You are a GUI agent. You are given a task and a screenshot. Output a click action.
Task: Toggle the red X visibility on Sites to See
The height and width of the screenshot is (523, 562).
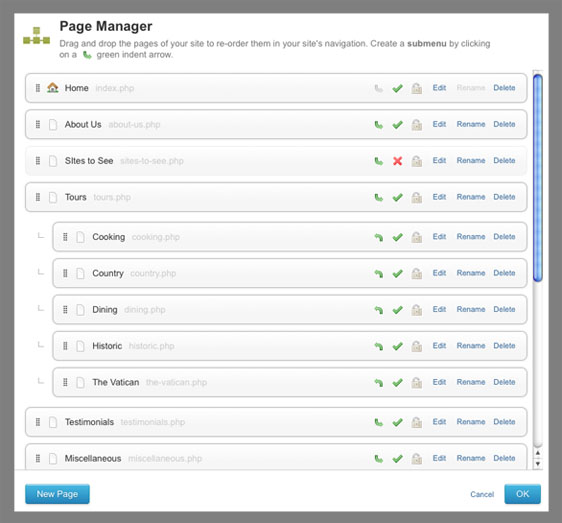tap(397, 161)
